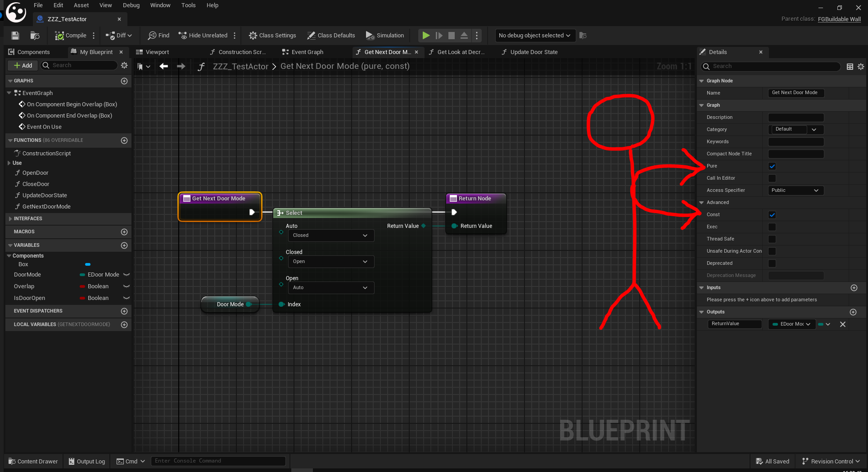Open the graph bookmarks dropdown
868x472 pixels.
pyautogui.click(x=144, y=67)
